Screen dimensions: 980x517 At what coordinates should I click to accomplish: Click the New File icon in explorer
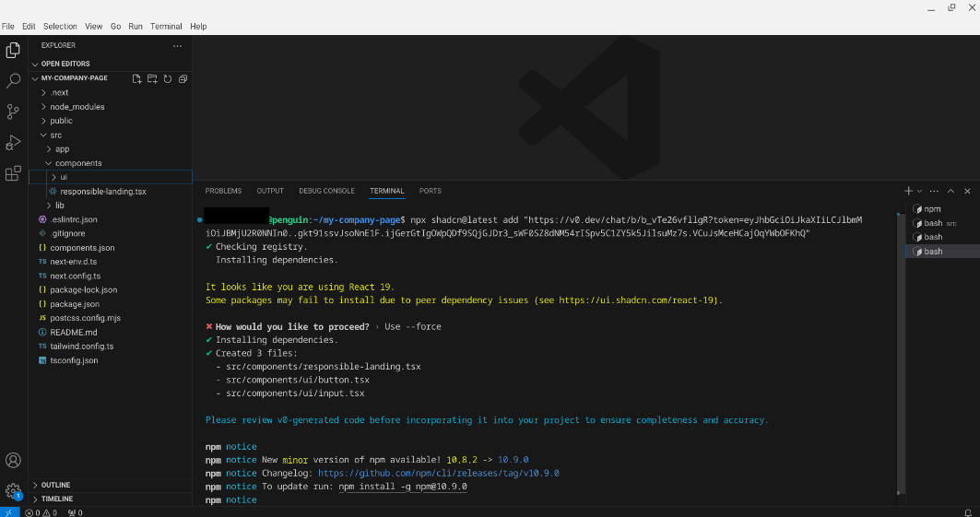136,78
